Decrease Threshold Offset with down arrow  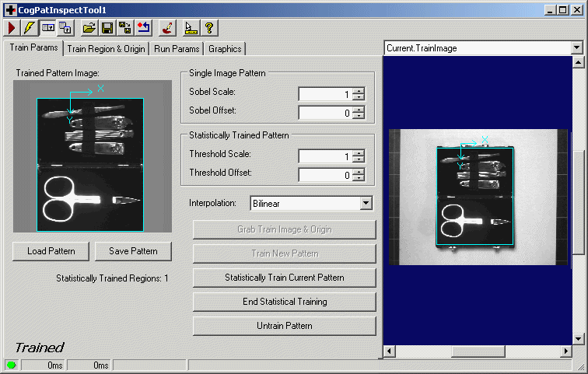point(359,178)
